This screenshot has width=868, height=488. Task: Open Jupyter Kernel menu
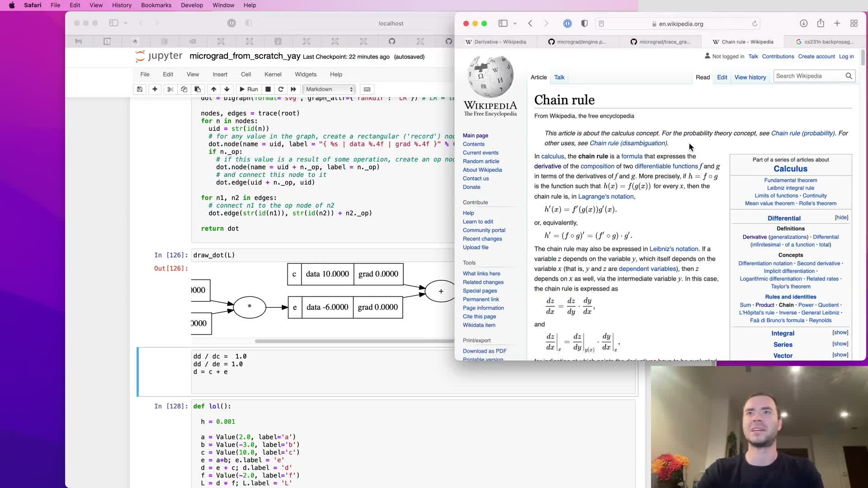[x=273, y=75]
